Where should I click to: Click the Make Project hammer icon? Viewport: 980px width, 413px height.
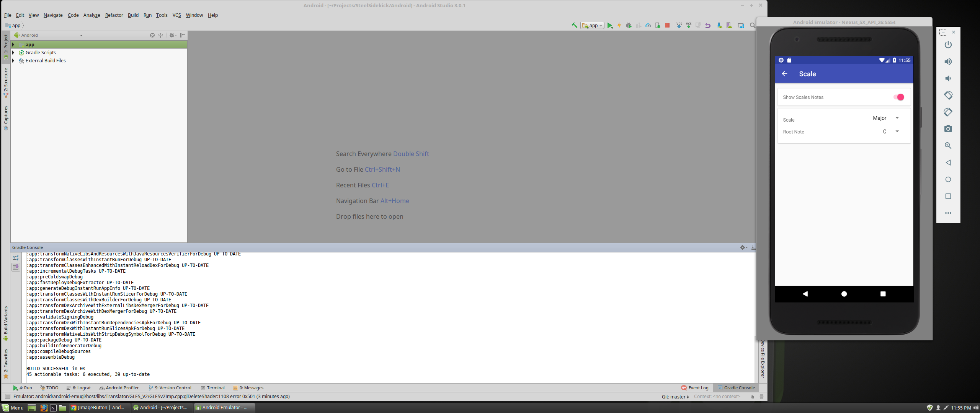click(x=574, y=25)
